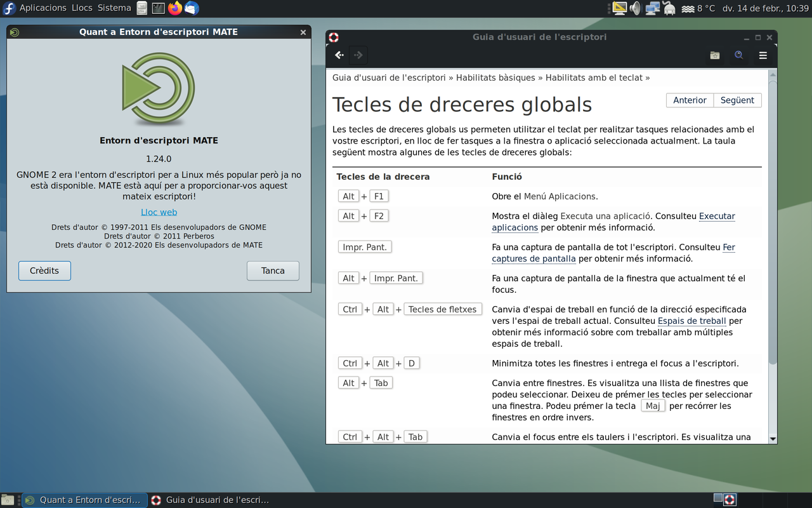Switch to 'Guia d'usuari de l'escri...' taskbar item
The height and width of the screenshot is (508, 812).
211,500
